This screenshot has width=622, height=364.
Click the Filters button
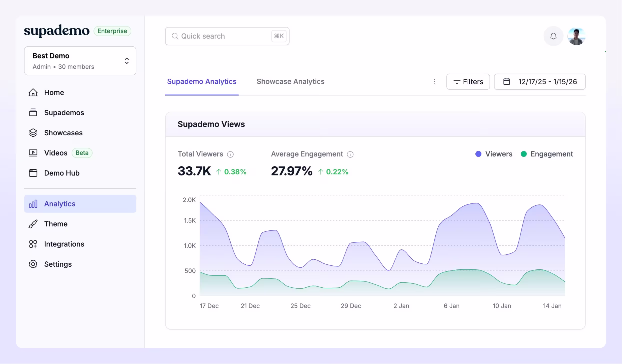468,82
